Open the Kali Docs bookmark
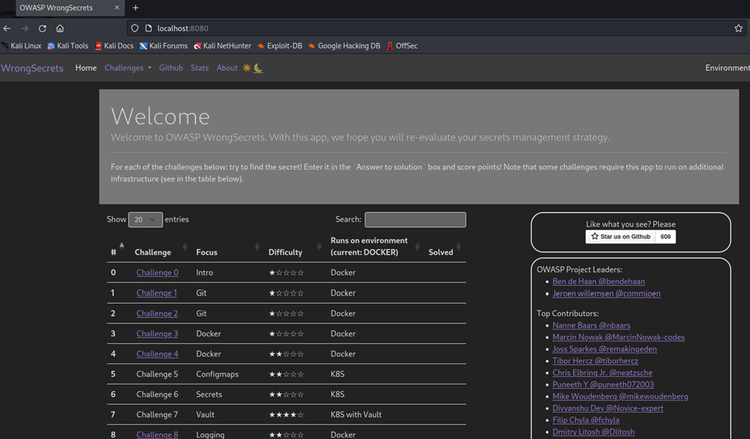This screenshot has height=439, width=750. coord(114,46)
